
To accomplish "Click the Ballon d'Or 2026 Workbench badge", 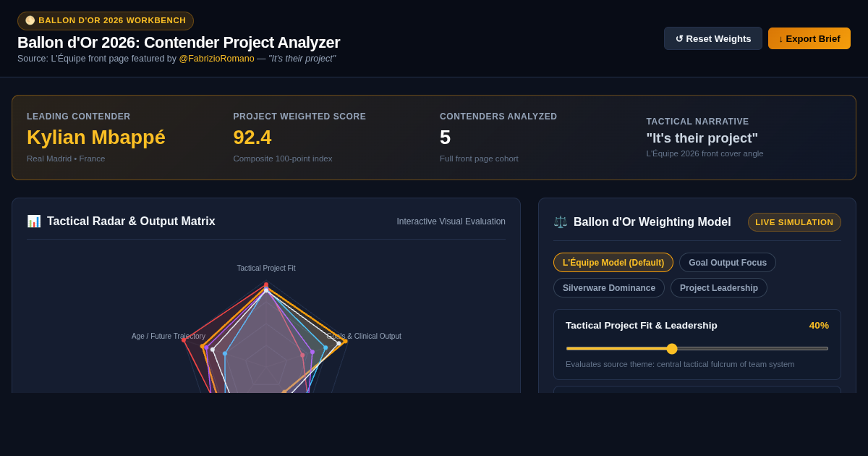I will (x=106, y=20).
